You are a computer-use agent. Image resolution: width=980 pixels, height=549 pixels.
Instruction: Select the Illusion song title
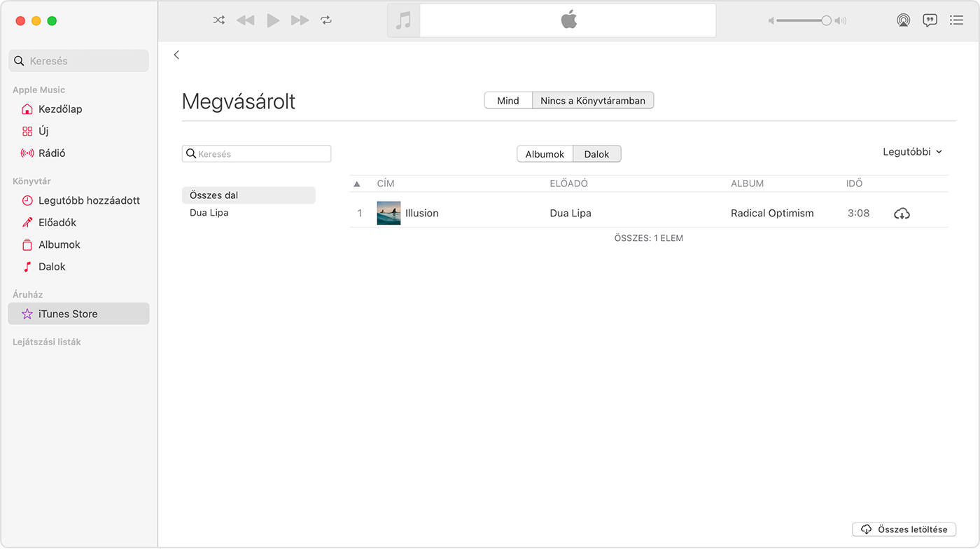click(x=422, y=214)
